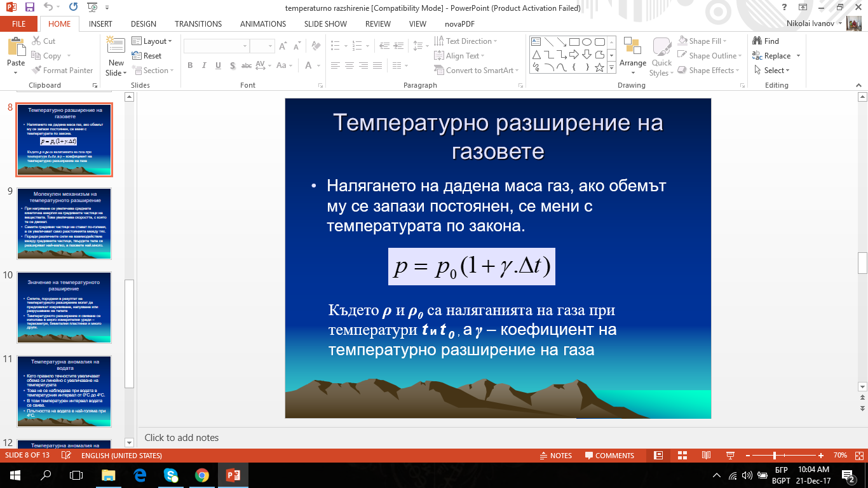This screenshot has width=868, height=488.
Task: Switch to the SLIDE SHOW tab
Action: click(x=325, y=24)
